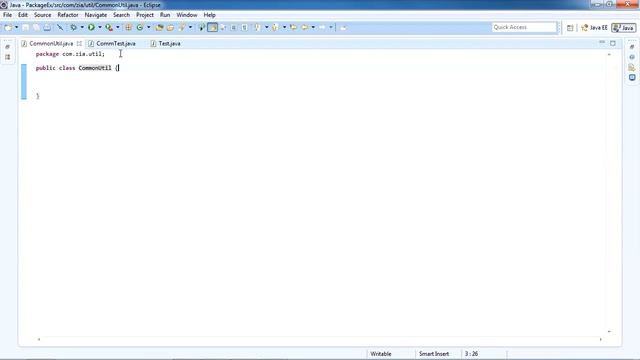
Task: Click the Quick Access search field
Action: coord(524,27)
